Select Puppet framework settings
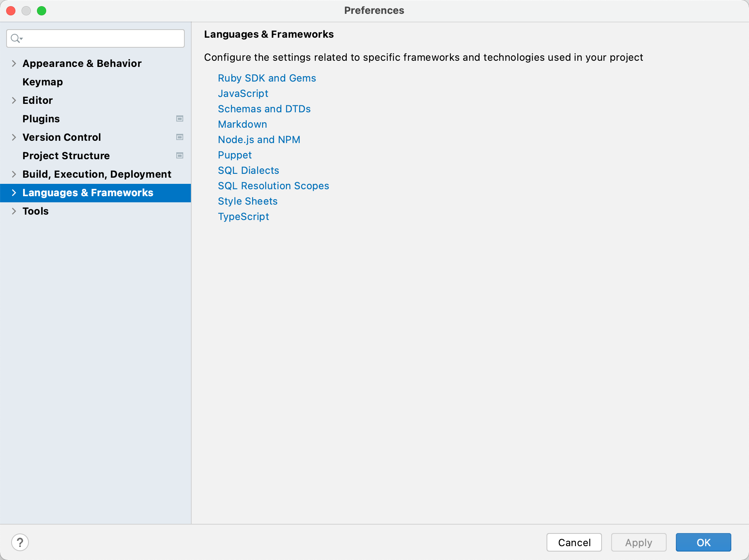 click(235, 155)
